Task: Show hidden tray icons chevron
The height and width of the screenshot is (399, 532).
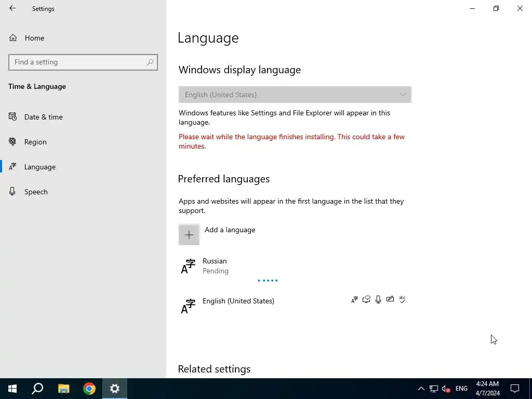Action: [x=421, y=389]
